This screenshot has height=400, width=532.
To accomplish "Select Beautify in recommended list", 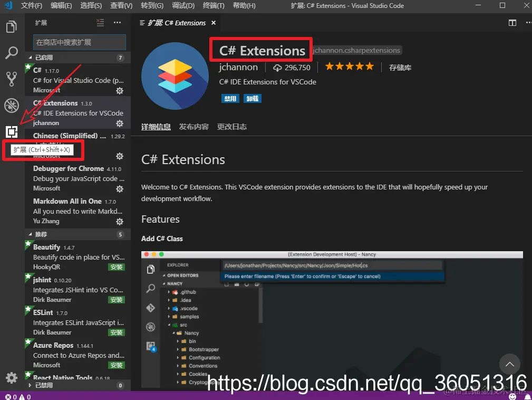I will 78,256.
